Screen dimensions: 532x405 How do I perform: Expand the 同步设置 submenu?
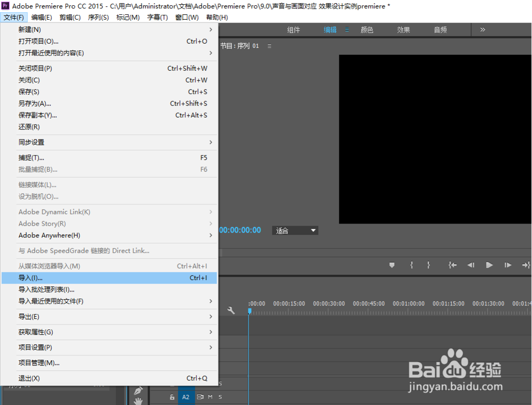tap(109, 142)
